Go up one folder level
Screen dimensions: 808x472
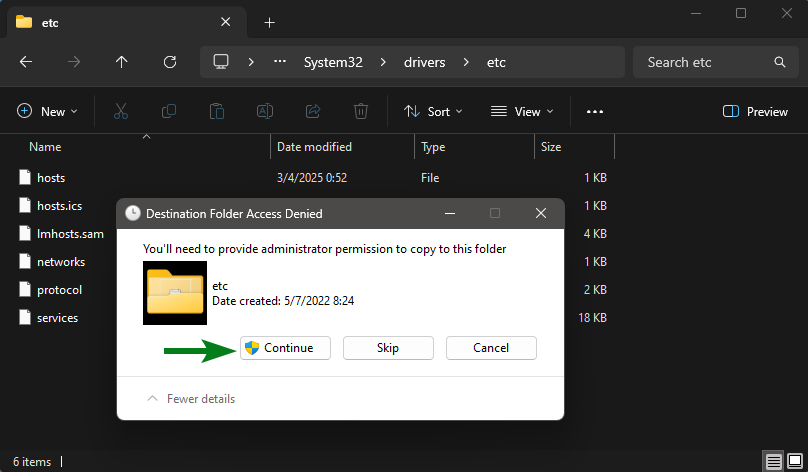pyautogui.click(x=122, y=62)
